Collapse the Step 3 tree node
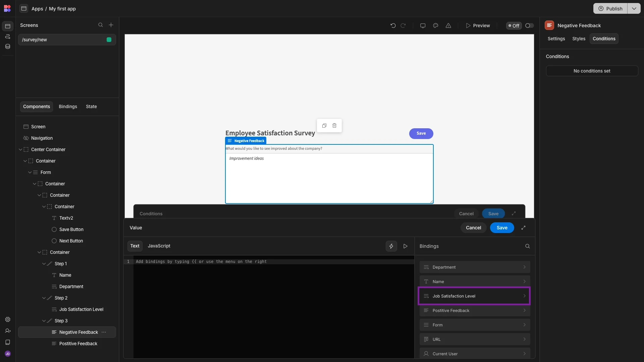 click(x=44, y=321)
